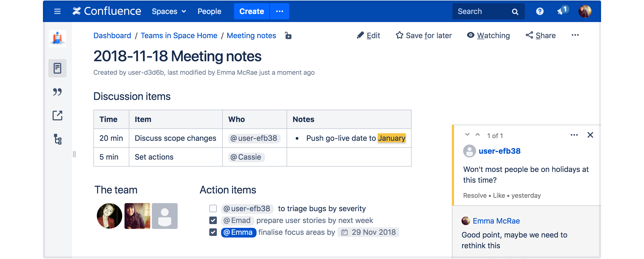This screenshot has height=259, width=644.
Task: Click the search magnifier icon
Action: coord(515,12)
